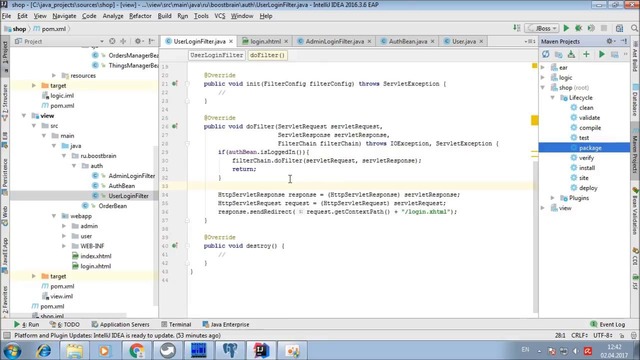640x360 pixels.
Task: Switch to AuthBean.java editor tab
Action: point(407,41)
